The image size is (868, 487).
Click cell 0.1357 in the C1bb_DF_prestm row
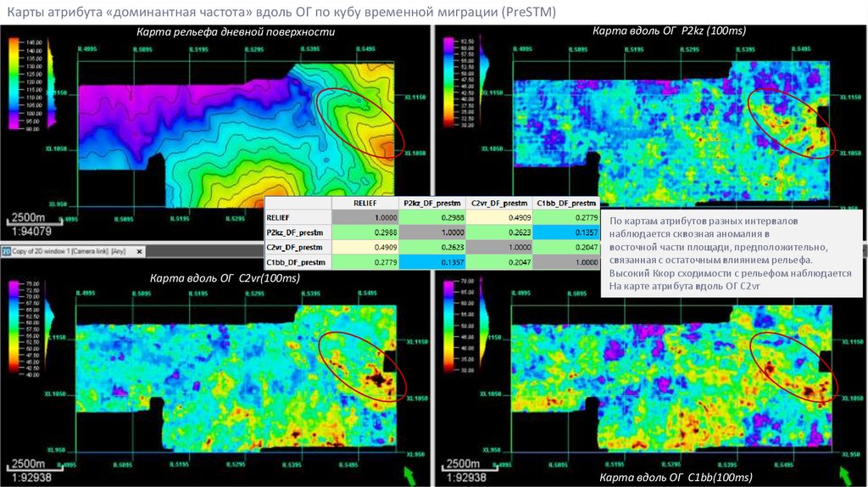pyautogui.click(x=431, y=262)
